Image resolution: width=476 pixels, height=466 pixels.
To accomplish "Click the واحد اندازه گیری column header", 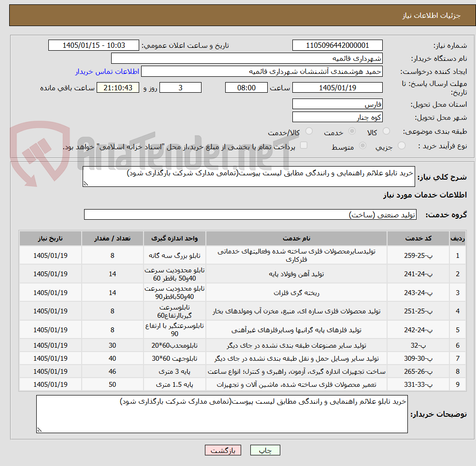I will pos(174,239).
